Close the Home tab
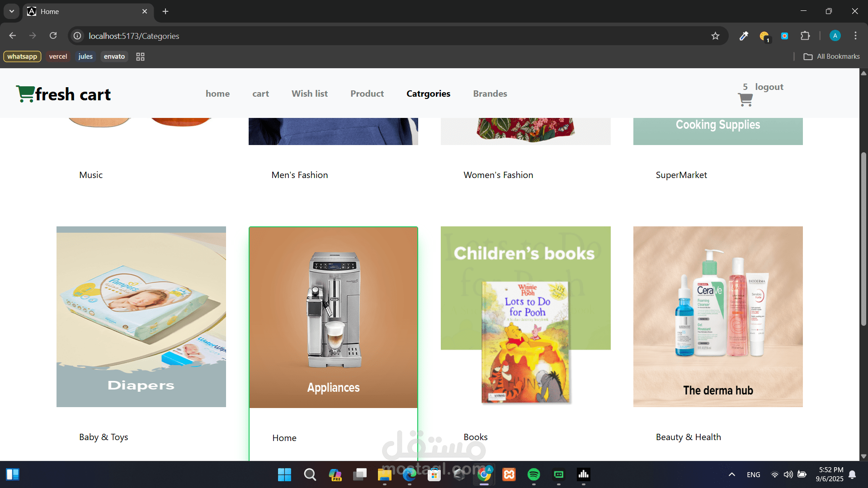This screenshot has height=488, width=868. click(x=145, y=11)
